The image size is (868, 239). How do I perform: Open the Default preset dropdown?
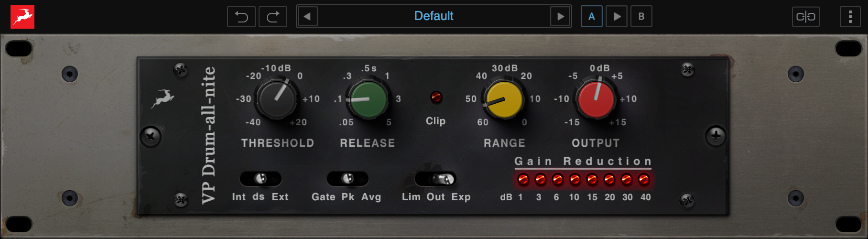tap(434, 16)
